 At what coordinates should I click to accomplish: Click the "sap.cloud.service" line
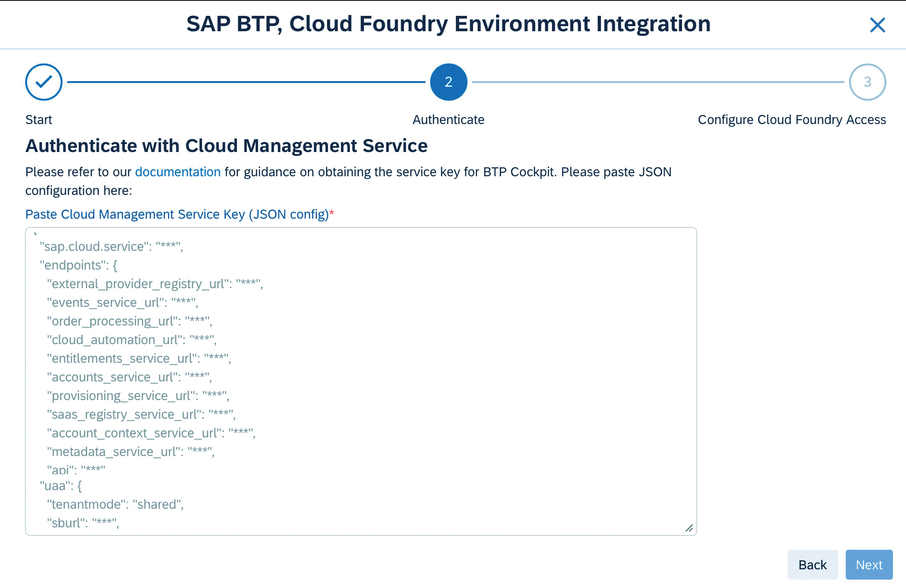(x=112, y=246)
